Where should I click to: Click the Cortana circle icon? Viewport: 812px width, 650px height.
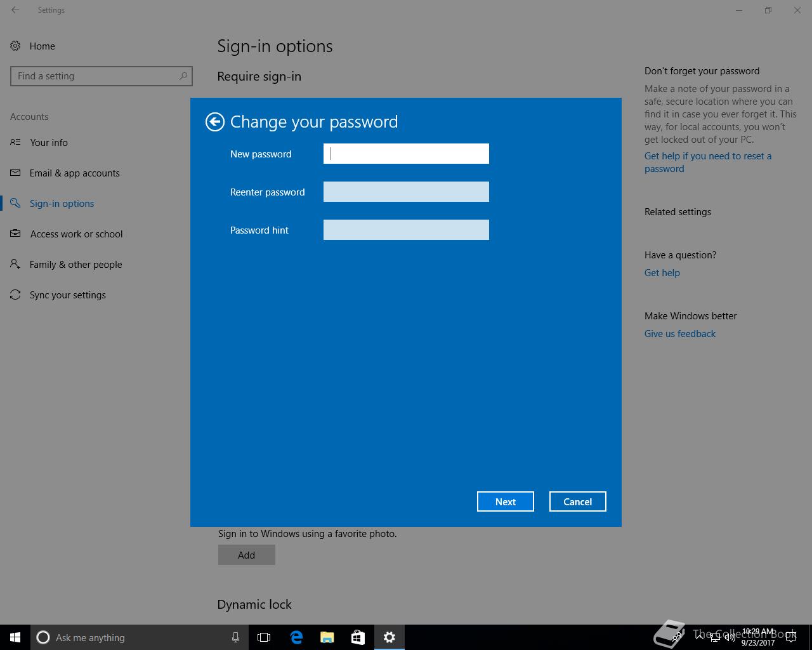43,637
